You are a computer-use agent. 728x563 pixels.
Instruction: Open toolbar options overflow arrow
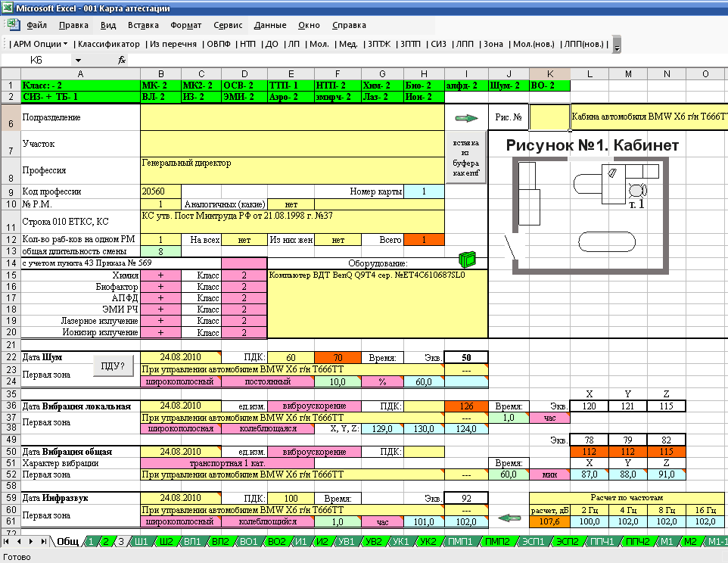(x=617, y=46)
